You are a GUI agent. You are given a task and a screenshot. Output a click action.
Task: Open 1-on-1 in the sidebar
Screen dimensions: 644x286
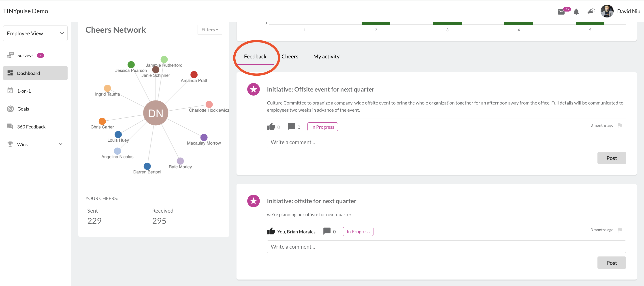tap(35, 91)
